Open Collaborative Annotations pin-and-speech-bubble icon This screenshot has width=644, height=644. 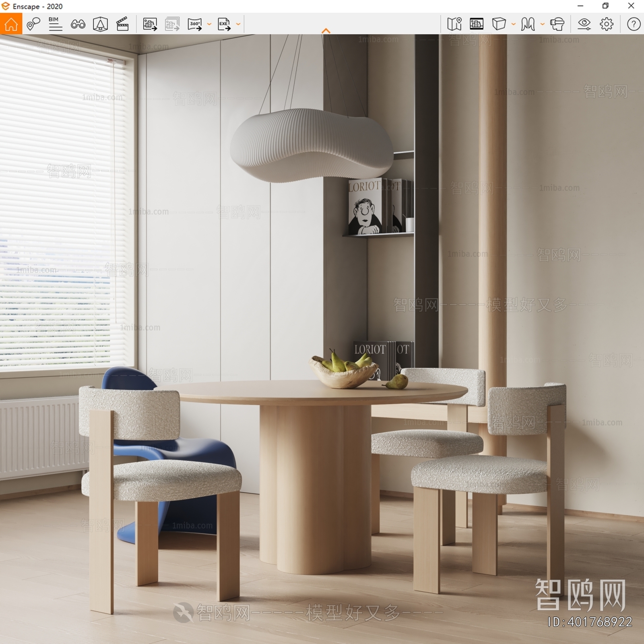[x=33, y=24]
